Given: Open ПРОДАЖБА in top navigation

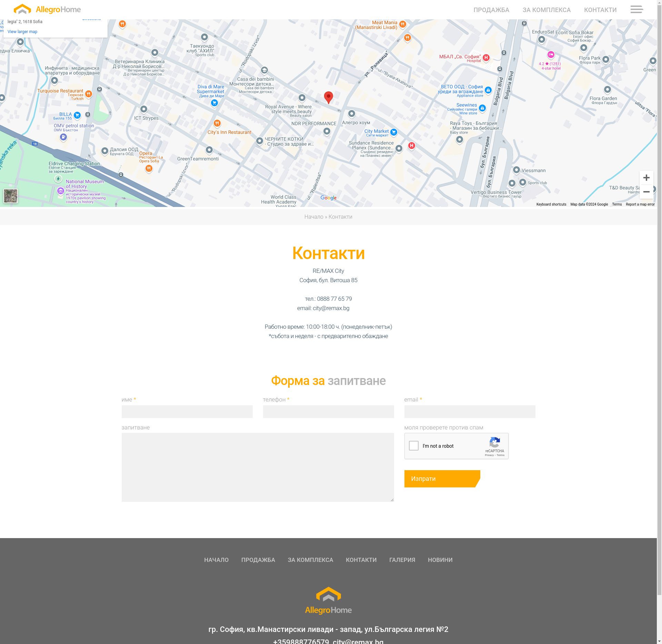Looking at the screenshot, I should coord(491,10).
